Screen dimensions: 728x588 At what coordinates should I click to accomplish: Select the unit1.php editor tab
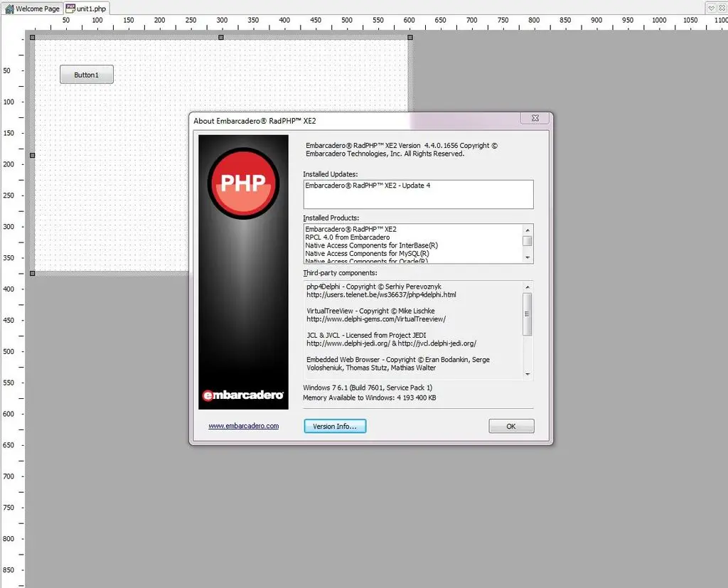(86, 9)
